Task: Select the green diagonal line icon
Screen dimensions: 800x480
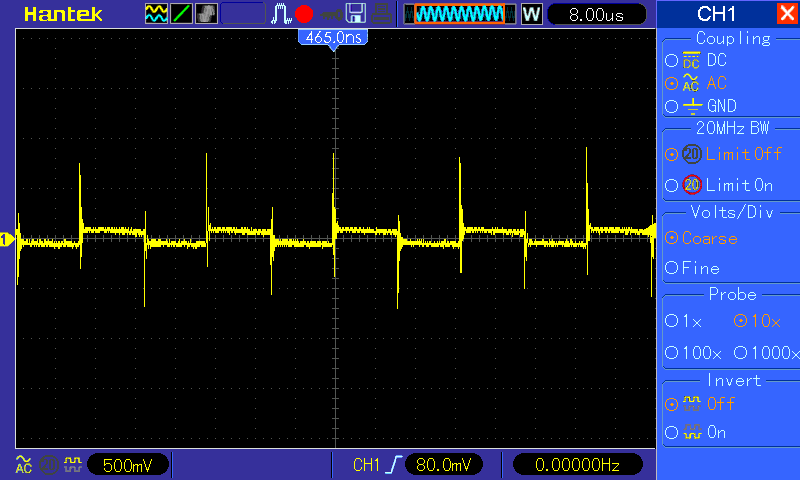Action: point(181,14)
